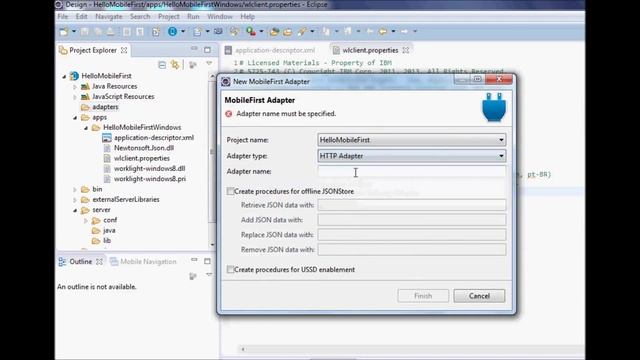Image resolution: width=640 pixels, height=360 pixels.
Task: Click the search pencil toolbar icon
Action: (x=302, y=31)
